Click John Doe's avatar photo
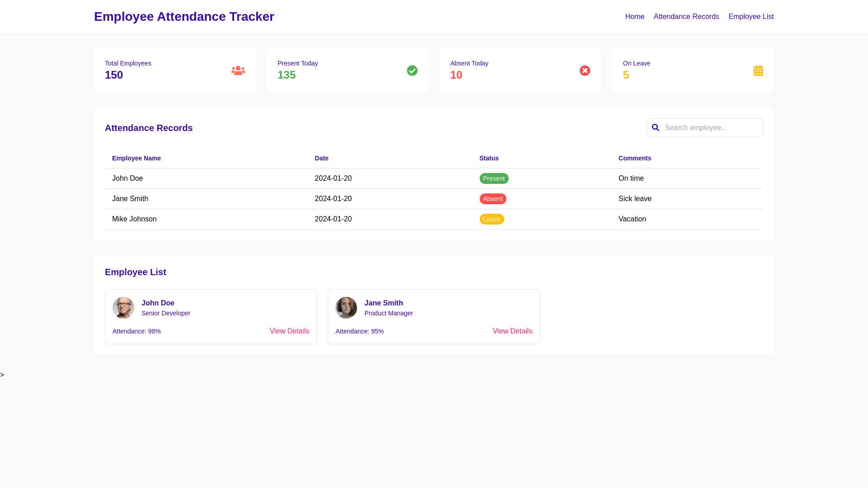The height and width of the screenshot is (488, 868). click(x=123, y=308)
